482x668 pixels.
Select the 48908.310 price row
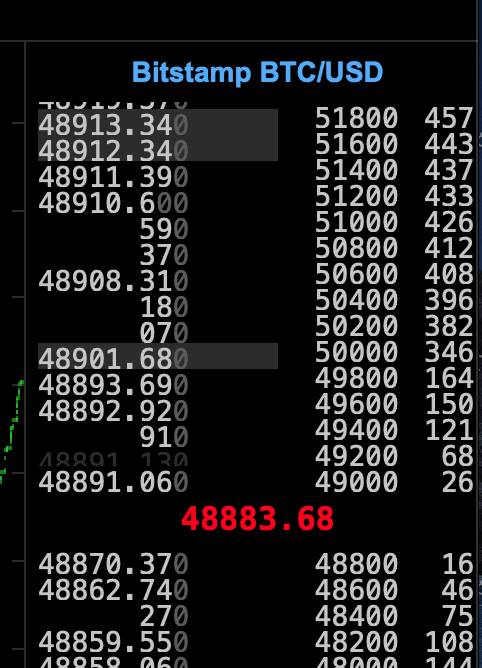click(x=113, y=281)
